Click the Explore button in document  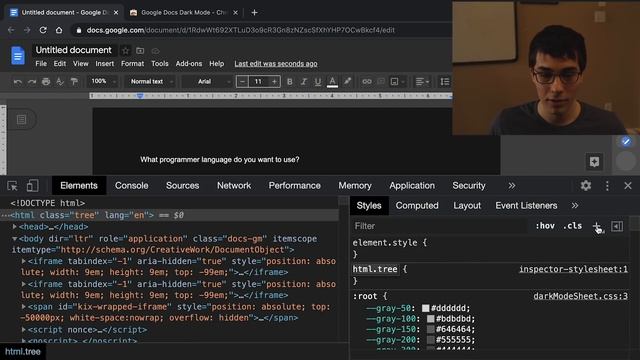coord(594,162)
